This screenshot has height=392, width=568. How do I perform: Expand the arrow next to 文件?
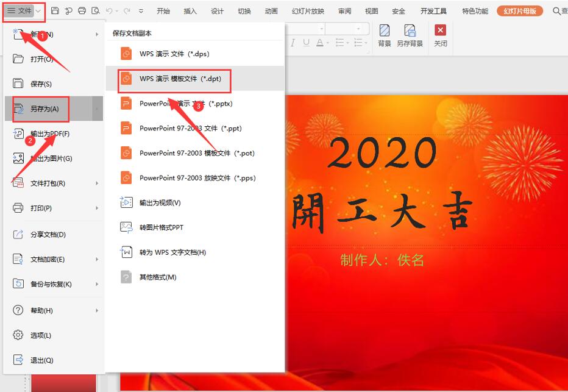pos(38,11)
